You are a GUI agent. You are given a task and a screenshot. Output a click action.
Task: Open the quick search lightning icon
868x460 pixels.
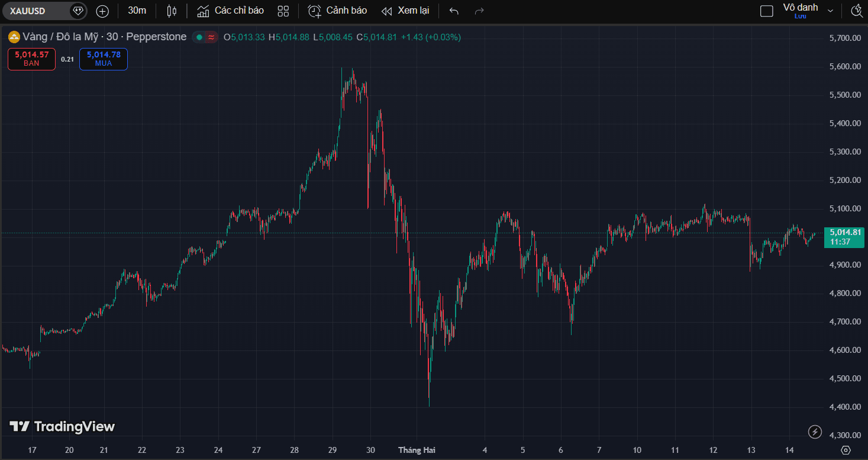(x=856, y=11)
